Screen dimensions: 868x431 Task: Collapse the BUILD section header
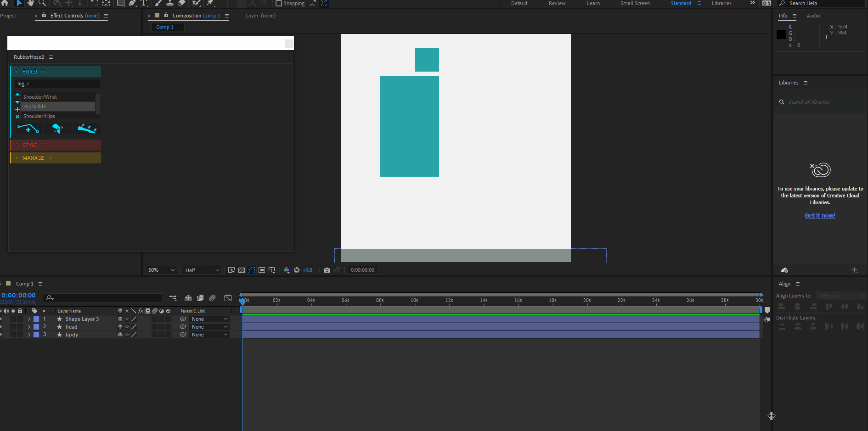pyautogui.click(x=56, y=72)
